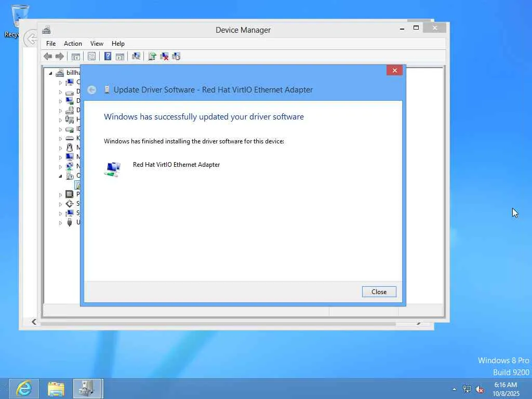
Task: Open the File menu
Action: pyautogui.click(x=51, y=44)
